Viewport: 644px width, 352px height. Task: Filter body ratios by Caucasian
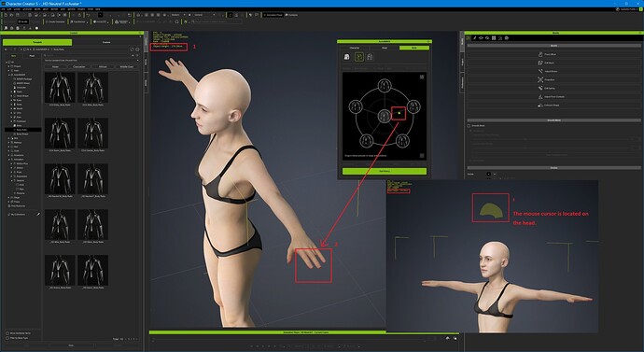coord(79,66)
